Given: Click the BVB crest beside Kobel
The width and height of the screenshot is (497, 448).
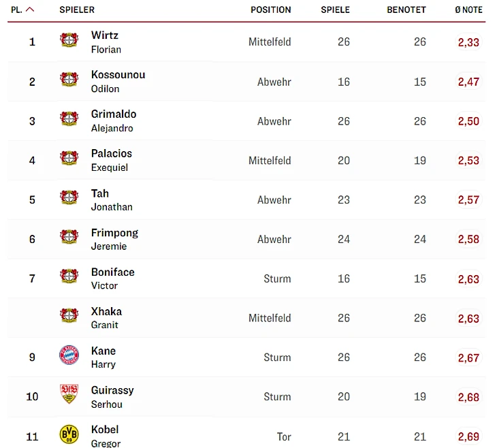Looking at the screenshot, I should click(69, 434).
